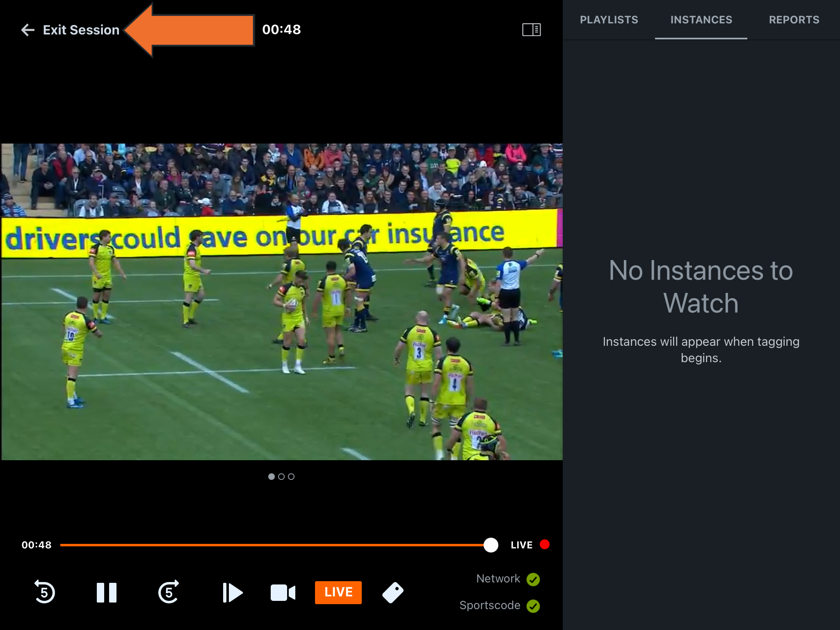Click the Sportscode status label
Screen dimensions: 840x630
(490, 605)
